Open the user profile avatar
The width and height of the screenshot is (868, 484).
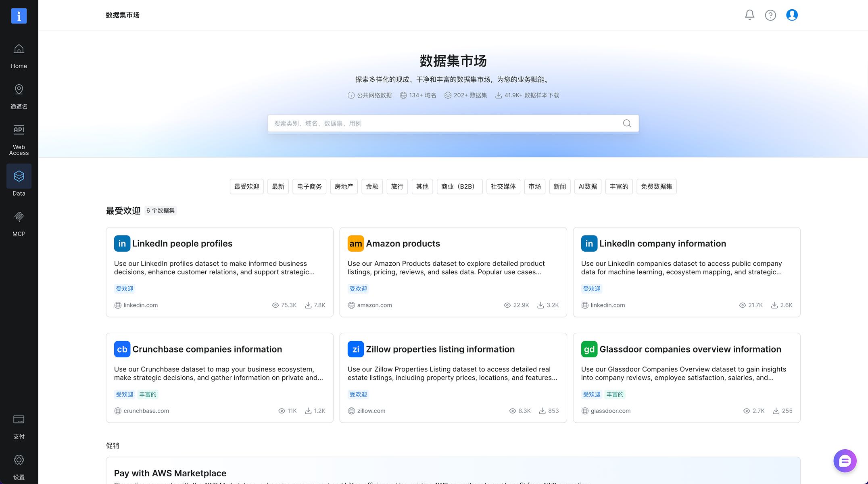click(792, 15)
